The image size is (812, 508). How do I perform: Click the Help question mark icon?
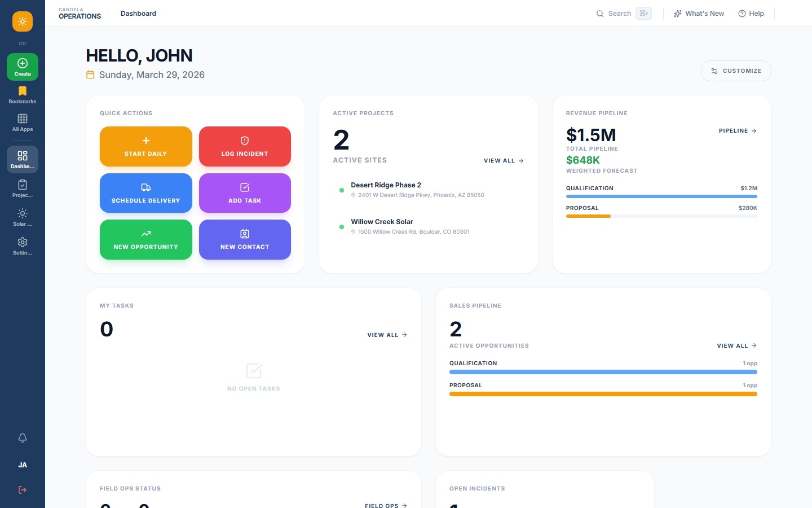click(742, 14)
